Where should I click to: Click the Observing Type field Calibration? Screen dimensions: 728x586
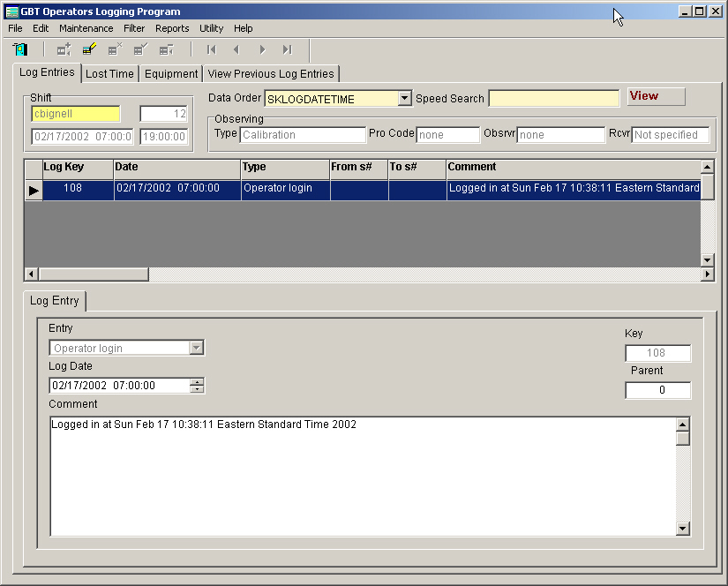point(303,135)
